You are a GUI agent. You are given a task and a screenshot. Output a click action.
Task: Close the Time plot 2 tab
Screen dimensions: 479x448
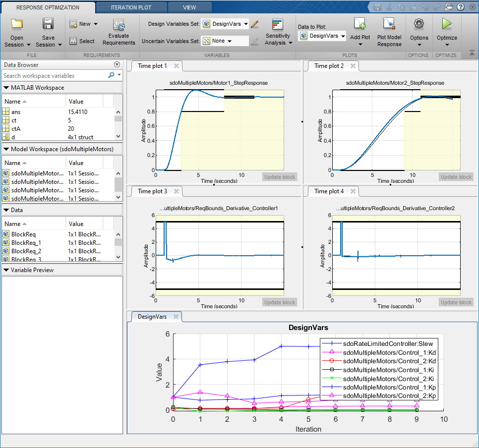pos(353,66)
